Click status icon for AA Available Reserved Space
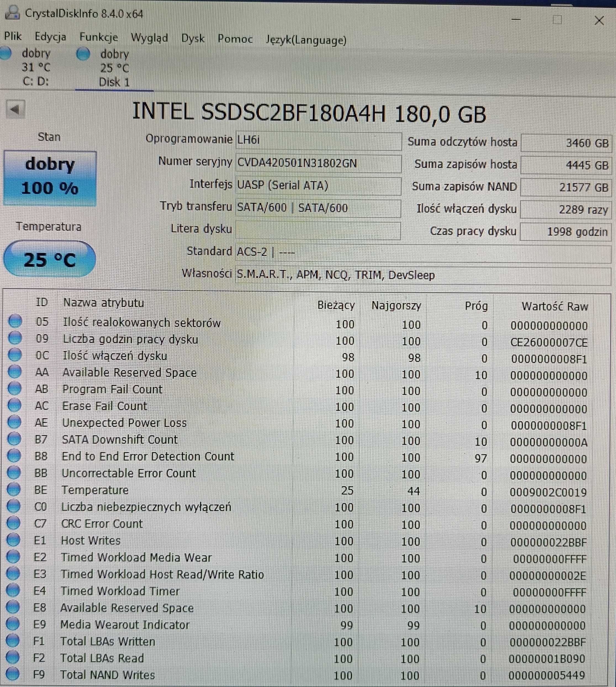Viewport: 616px width, 687px height. (15, 371)
